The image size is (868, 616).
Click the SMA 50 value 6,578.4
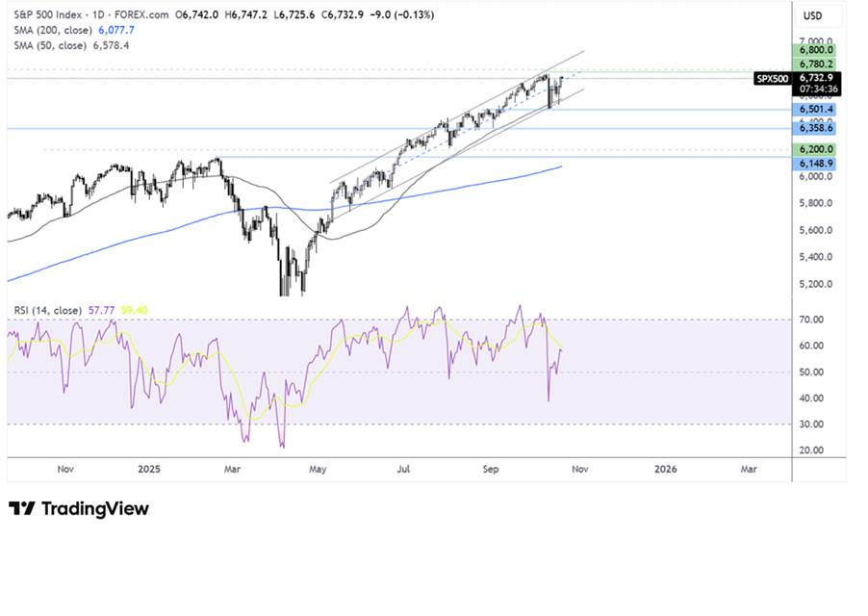tap(111, 45)
